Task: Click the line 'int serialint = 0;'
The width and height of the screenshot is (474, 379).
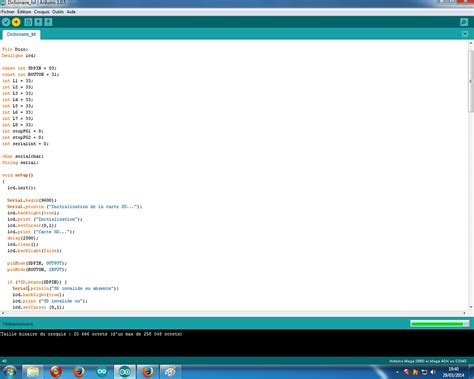Action: [25, 144]
